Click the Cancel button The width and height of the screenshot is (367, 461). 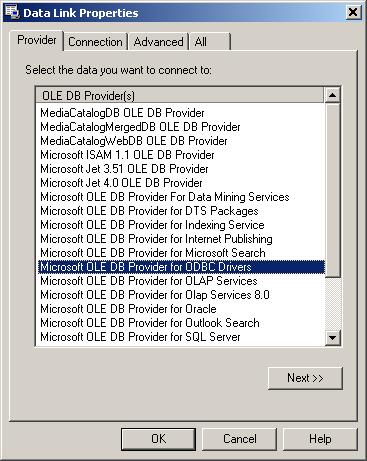click(x=240, y=439)
